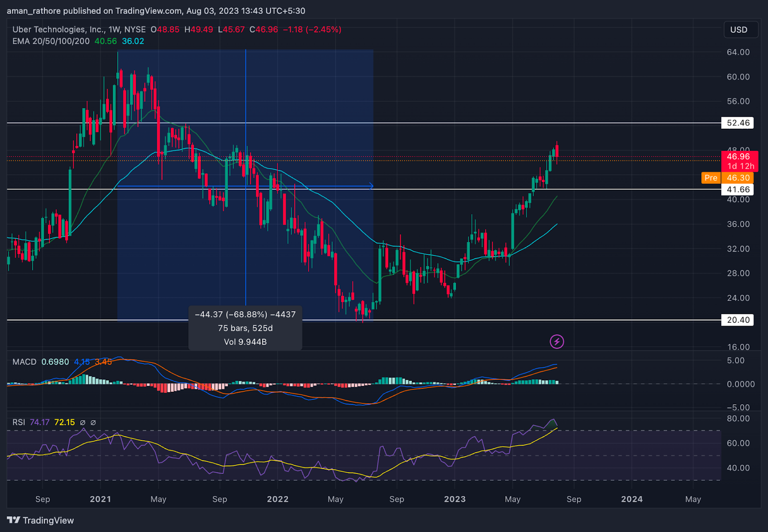Click the 64.00 price axis label
This screenshot has height=532, width=768.
(738, 52)
